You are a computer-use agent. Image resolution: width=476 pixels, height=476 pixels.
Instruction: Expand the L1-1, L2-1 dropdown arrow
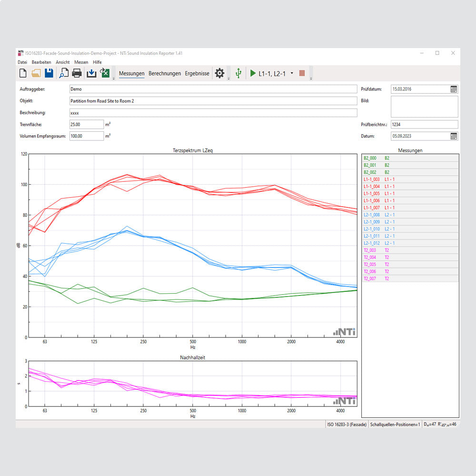tap(292, 73)
